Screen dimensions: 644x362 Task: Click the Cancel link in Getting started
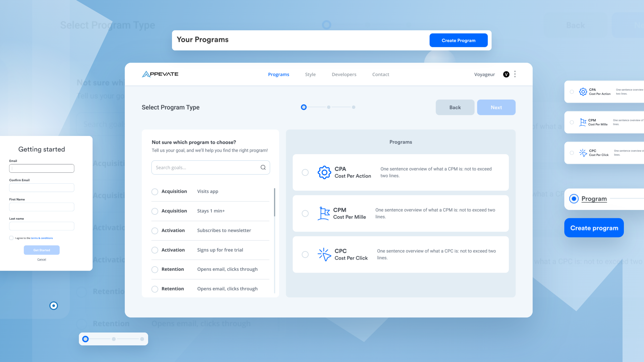[x=42, y=259]
